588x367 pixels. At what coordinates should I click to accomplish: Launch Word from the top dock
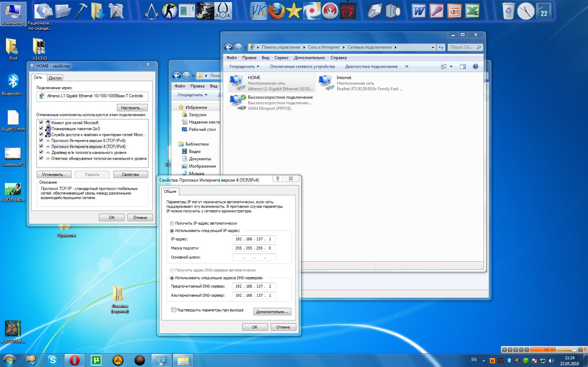[x=418, y=11]
